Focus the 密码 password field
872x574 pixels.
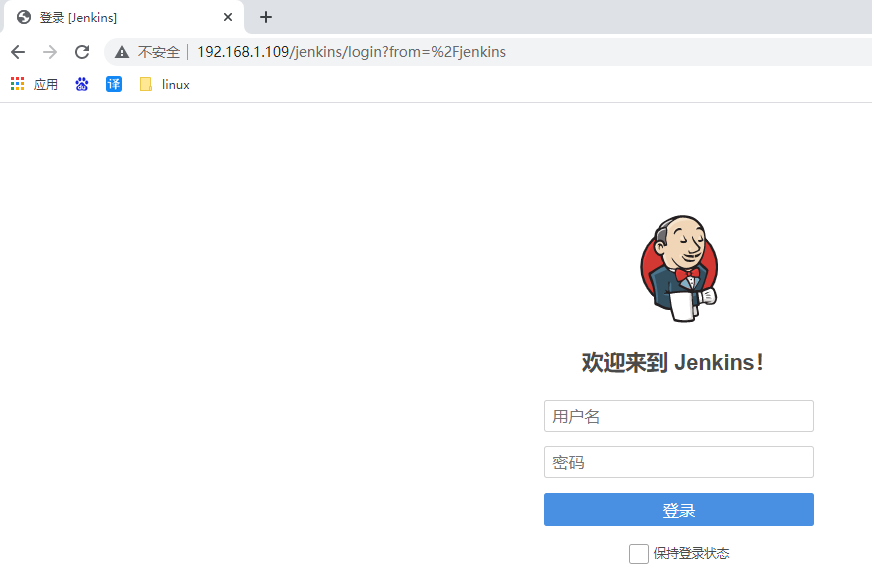679,462
